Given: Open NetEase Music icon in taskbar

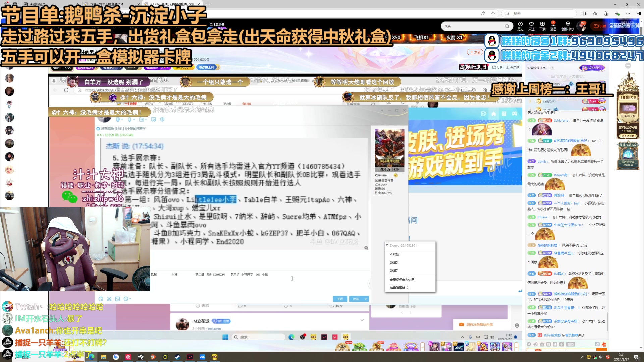Looking at the screenshot, I should (x=128, y=357).
